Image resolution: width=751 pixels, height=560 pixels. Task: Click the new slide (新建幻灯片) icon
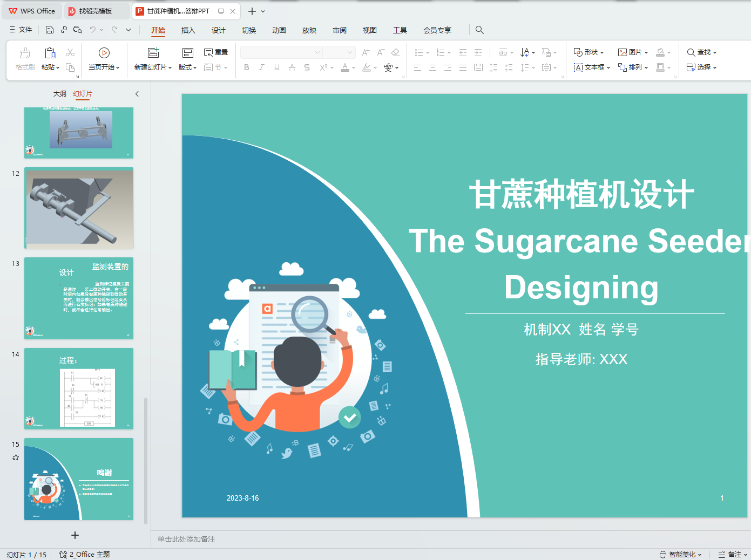tap(153, 53)
